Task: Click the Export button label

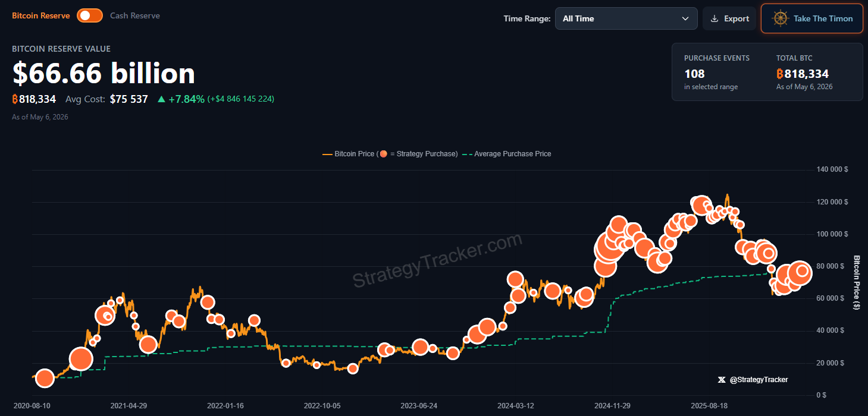Action: pyautogui.click(x=737, y=18)
